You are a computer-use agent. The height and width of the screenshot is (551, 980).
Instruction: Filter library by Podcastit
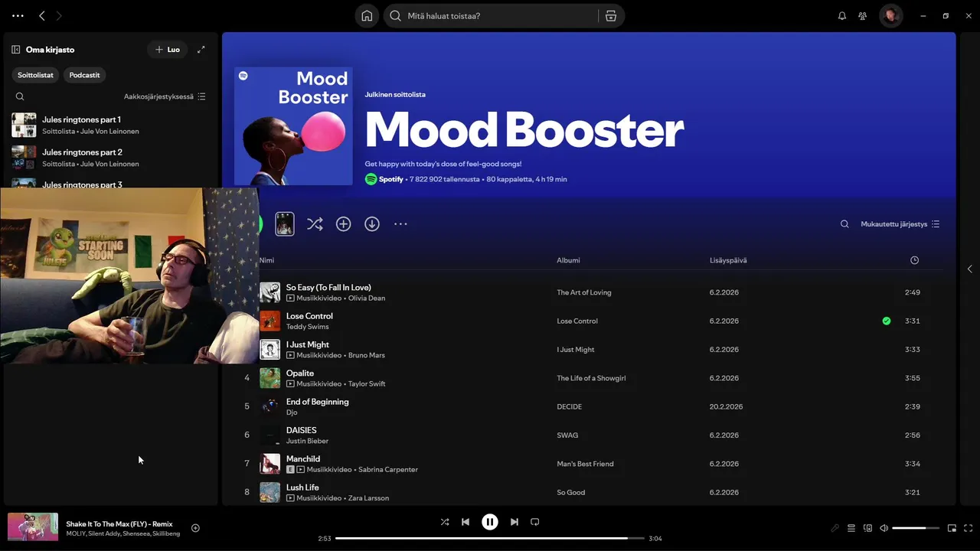(84, 75)
